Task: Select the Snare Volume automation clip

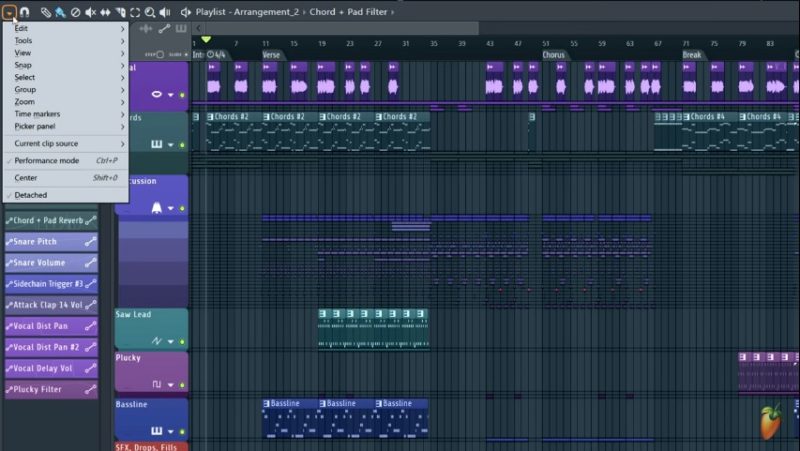Action: pos(51,263)
